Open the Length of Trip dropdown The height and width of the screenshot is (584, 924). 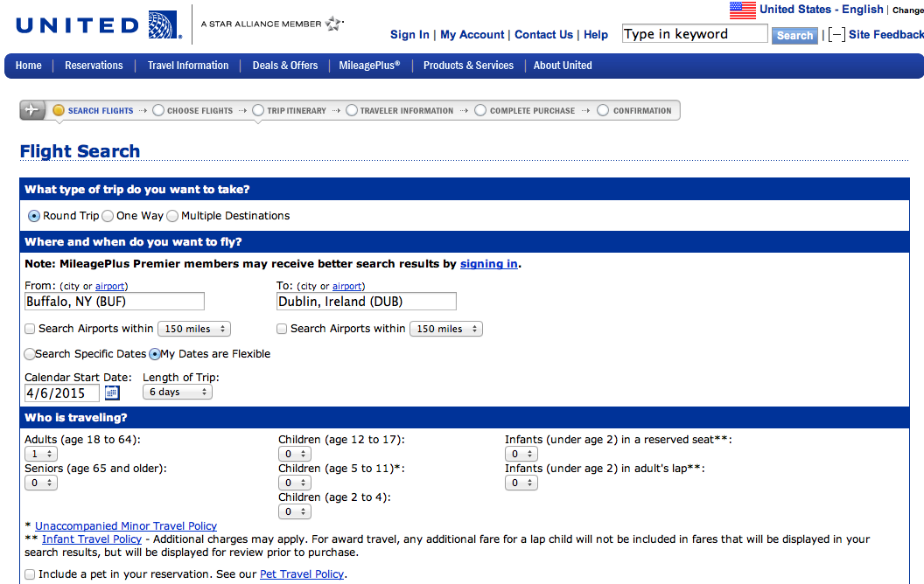pyautogui.click(x=178, y=392)
